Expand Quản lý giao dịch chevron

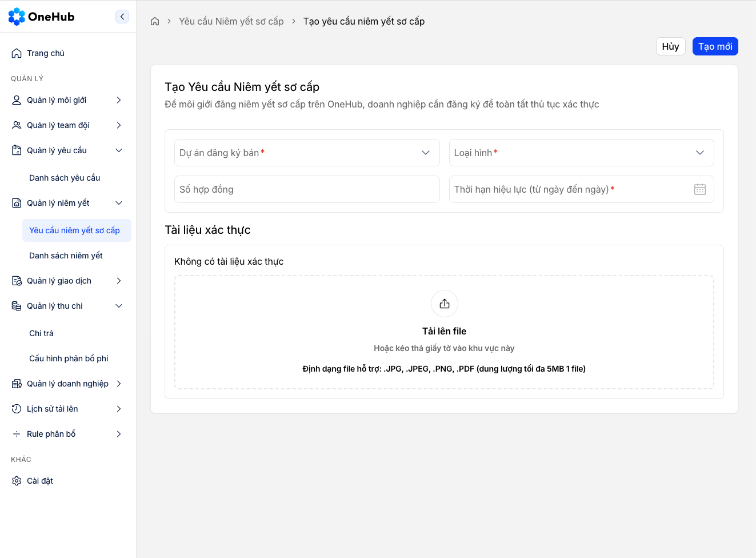(x=119, y=281)
